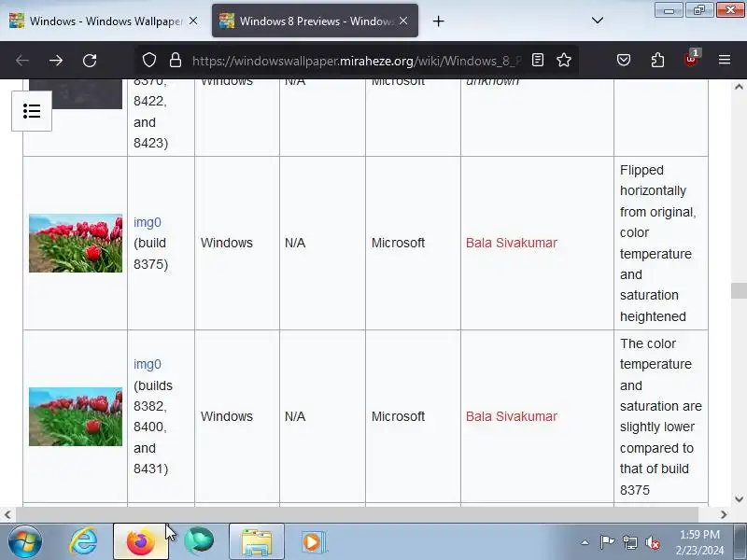
Task: Open Windows Explorer from the taskbar
Action: click(256, 542)
